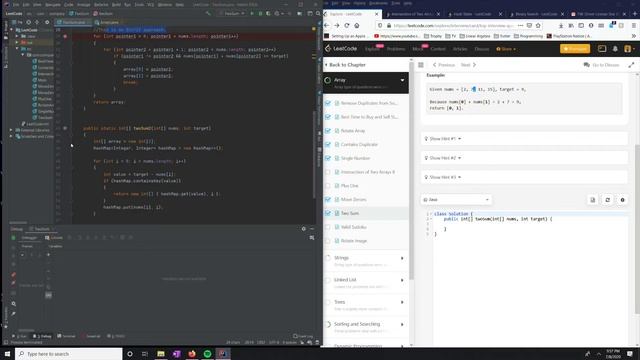640x360 pixels.
Task: Check Intersection of Two Arrays II checkbox
Action: tap(328, 172)
